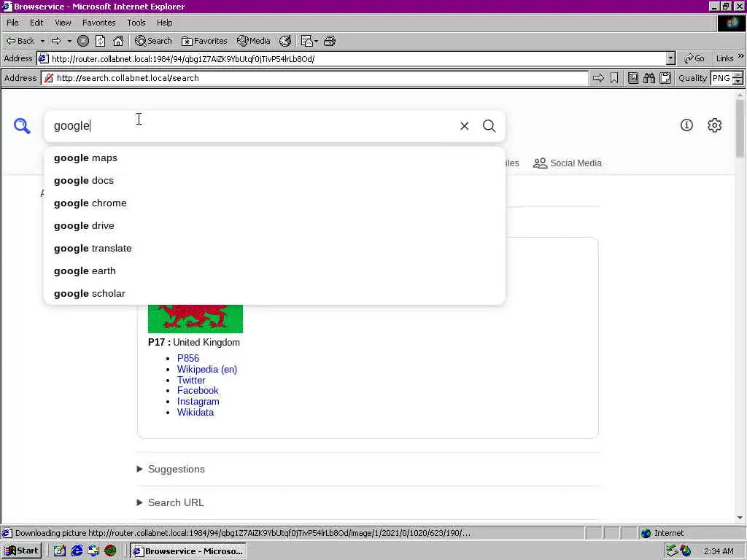Click the IE address URL field
747x560 pixels.
(x=352, y=58)
